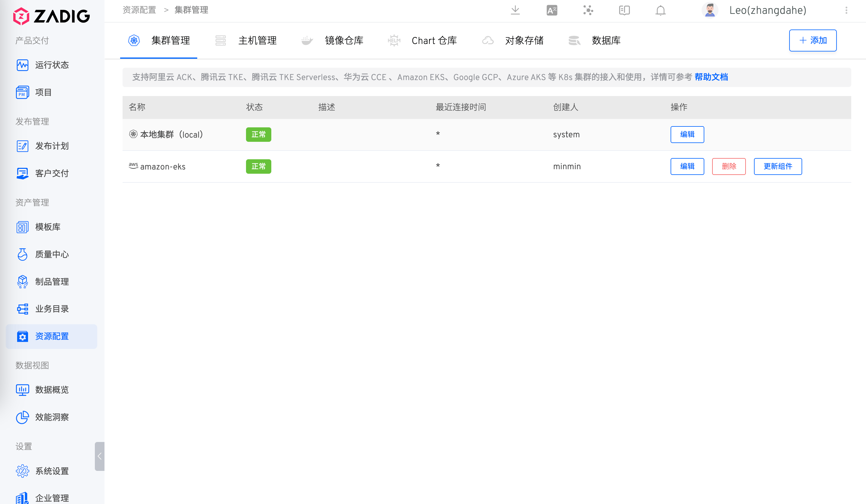Click the creator cell 'minmin'
Screen dimensions: 866x504
[x=567, y=166]
